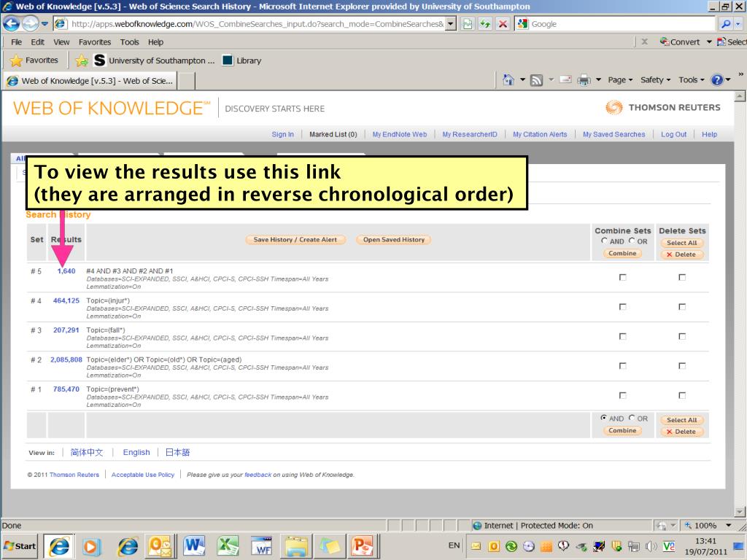Viewport: 747px width, 560px height.
Task: Select the Web of Knowledge browser tab
Action: (x=90, y=80)
